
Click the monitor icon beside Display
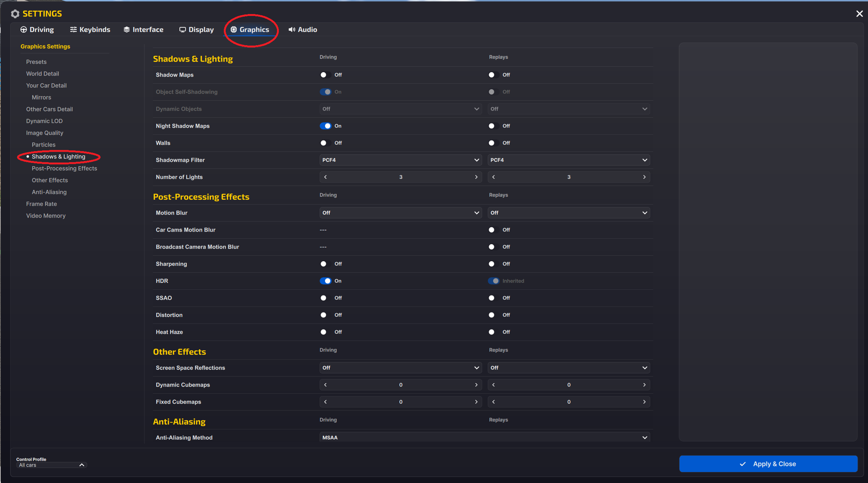(182, 30)
